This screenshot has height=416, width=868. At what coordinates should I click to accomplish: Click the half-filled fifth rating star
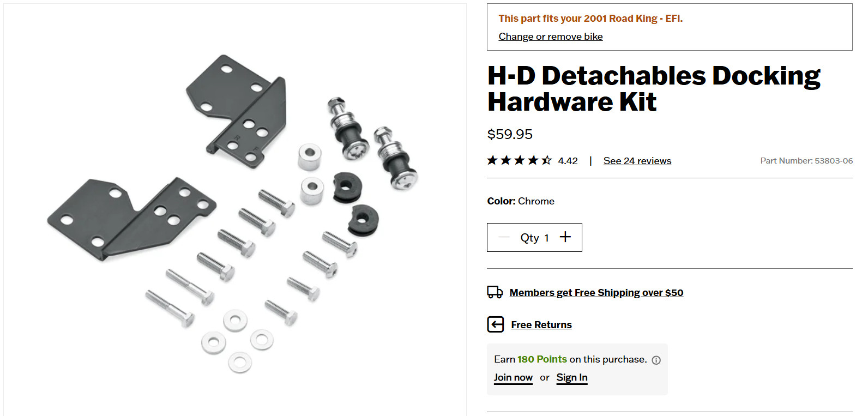tap(546, 160)
